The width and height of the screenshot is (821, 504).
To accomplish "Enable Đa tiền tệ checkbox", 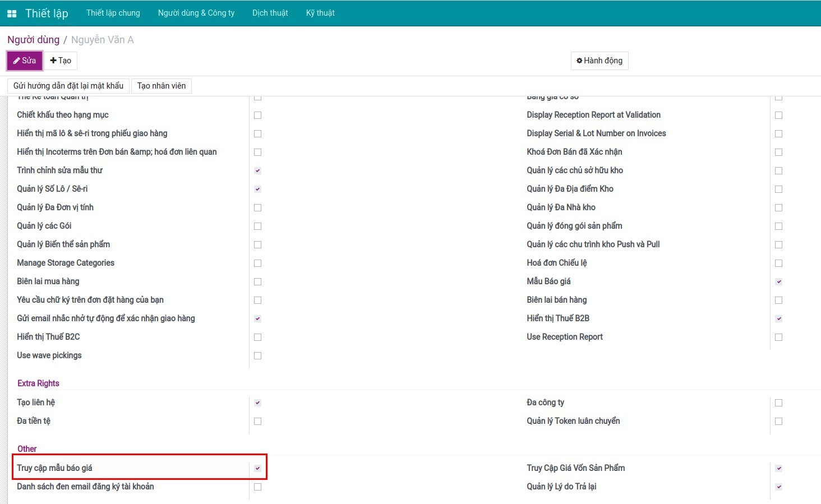I will click(257, 421).
